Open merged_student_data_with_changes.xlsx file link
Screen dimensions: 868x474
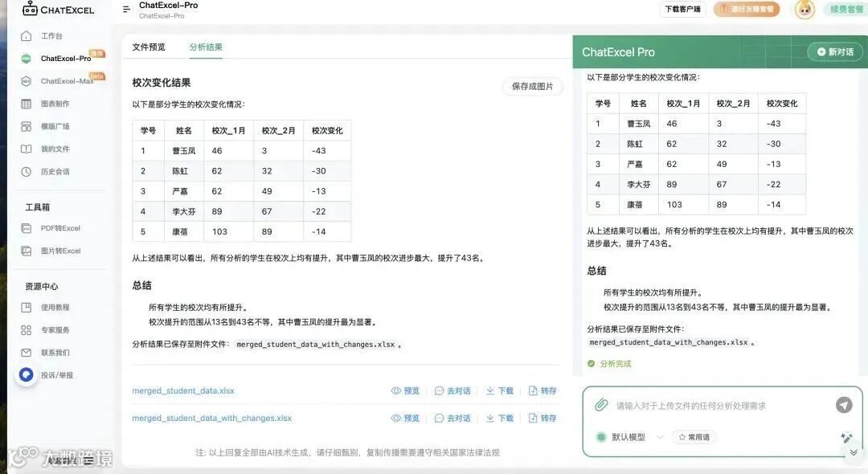211,418
